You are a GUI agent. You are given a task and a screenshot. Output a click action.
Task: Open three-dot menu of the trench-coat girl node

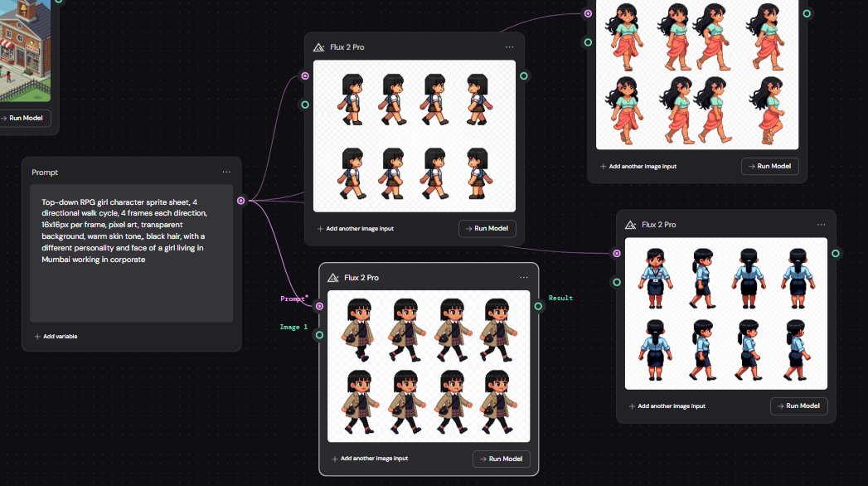(524, 277)
